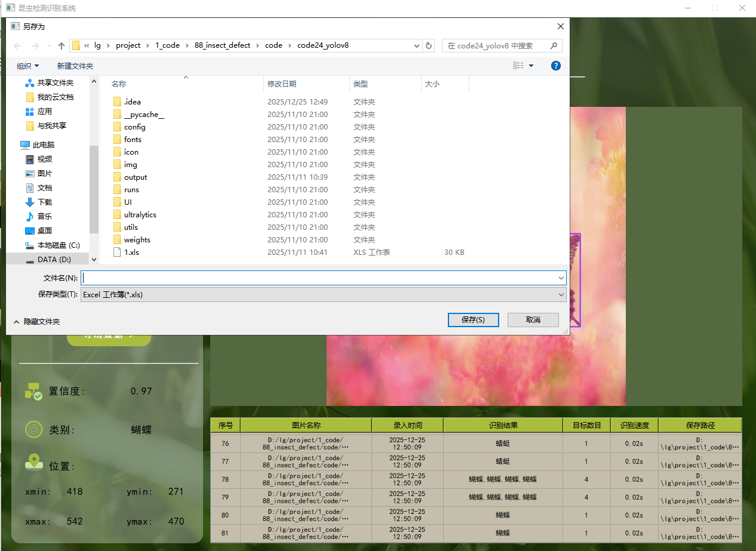
Task: Select 共享文件夹 in sidebar
Action: (55, 82)
